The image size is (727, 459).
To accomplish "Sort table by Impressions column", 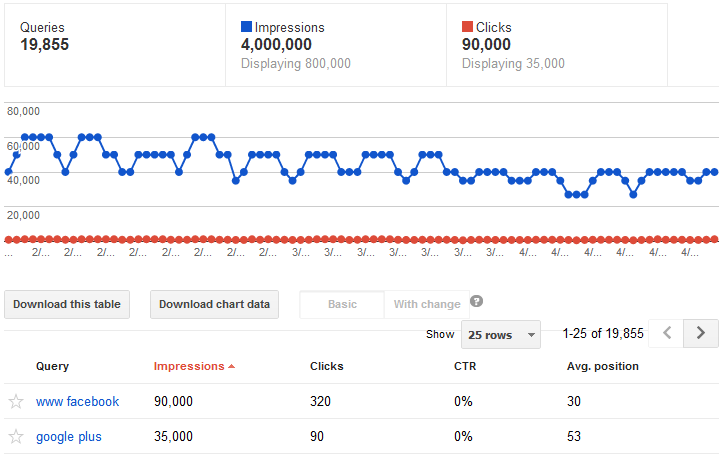I will coord(189,366).
